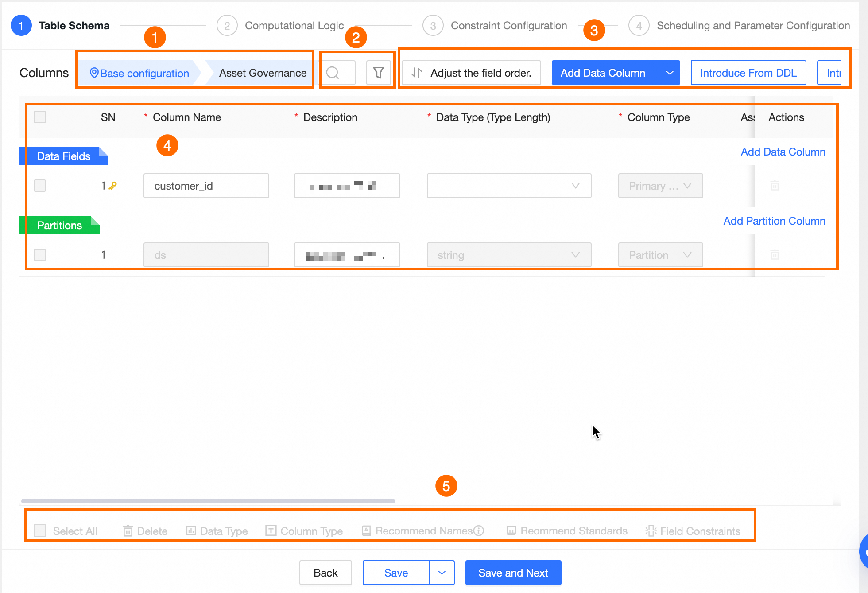Click trash icon in ds partition row
The image size is (868, 593).
tap(775, 255)
